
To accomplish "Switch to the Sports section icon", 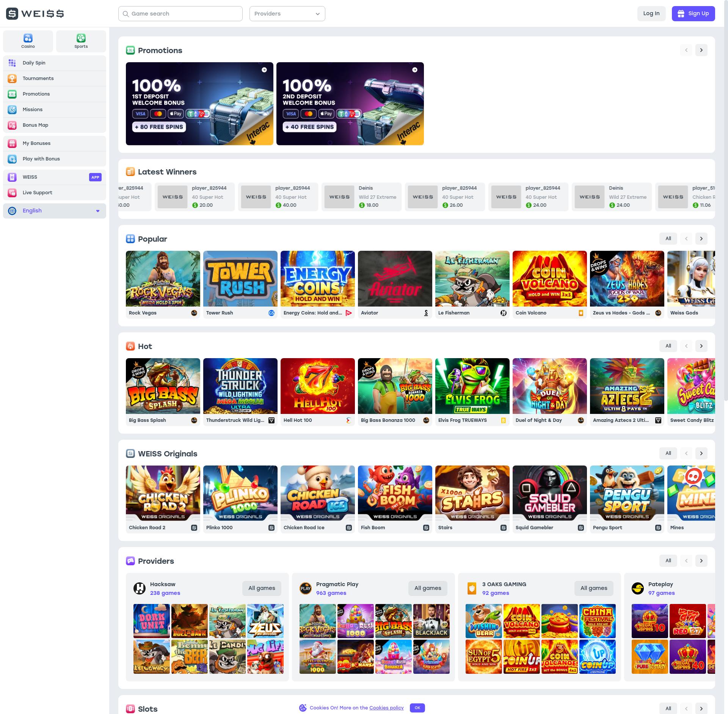I will [x=81, y=38].
